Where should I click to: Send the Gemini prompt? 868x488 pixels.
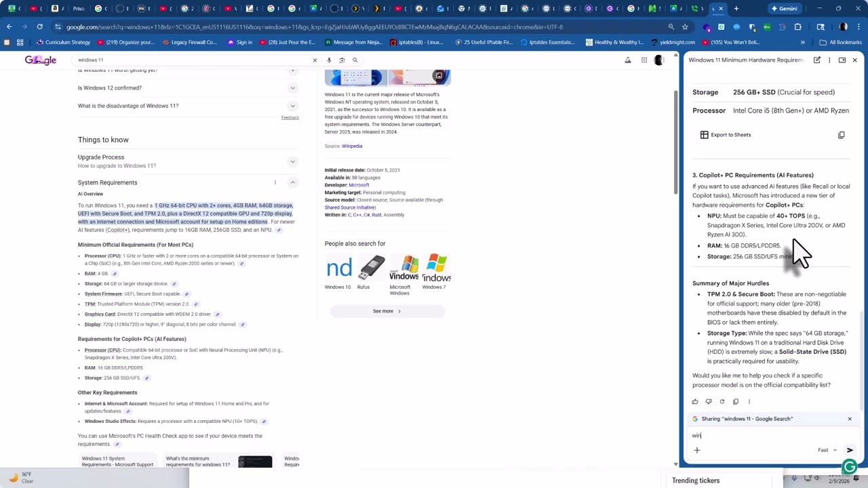click(850, 450)
